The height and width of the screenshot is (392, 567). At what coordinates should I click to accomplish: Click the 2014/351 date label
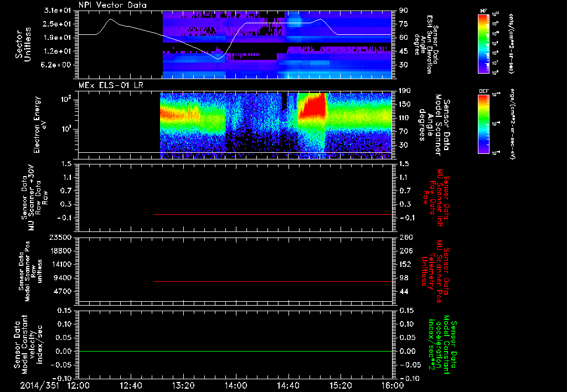[x=39, y=385]
